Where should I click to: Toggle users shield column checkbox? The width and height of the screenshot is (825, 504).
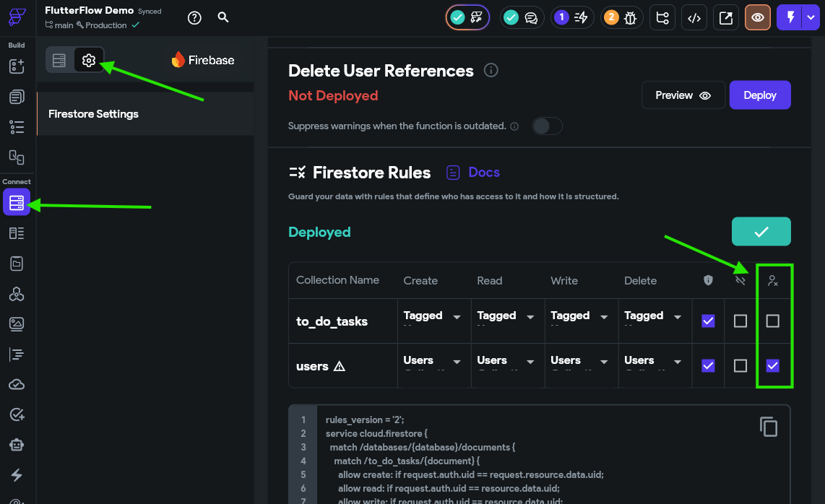[x=708, y=365]
